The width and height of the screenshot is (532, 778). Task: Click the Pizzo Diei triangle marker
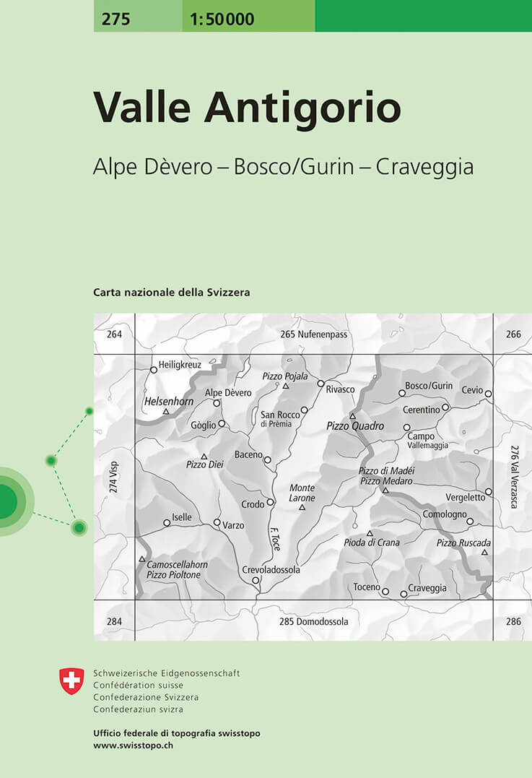point(204,457)
